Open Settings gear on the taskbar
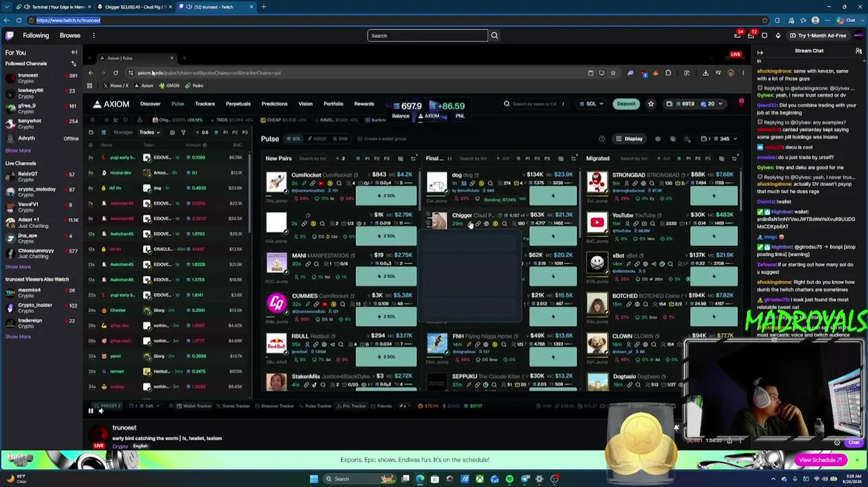Viewport: 868px width, 487px height. coord(539,479)
